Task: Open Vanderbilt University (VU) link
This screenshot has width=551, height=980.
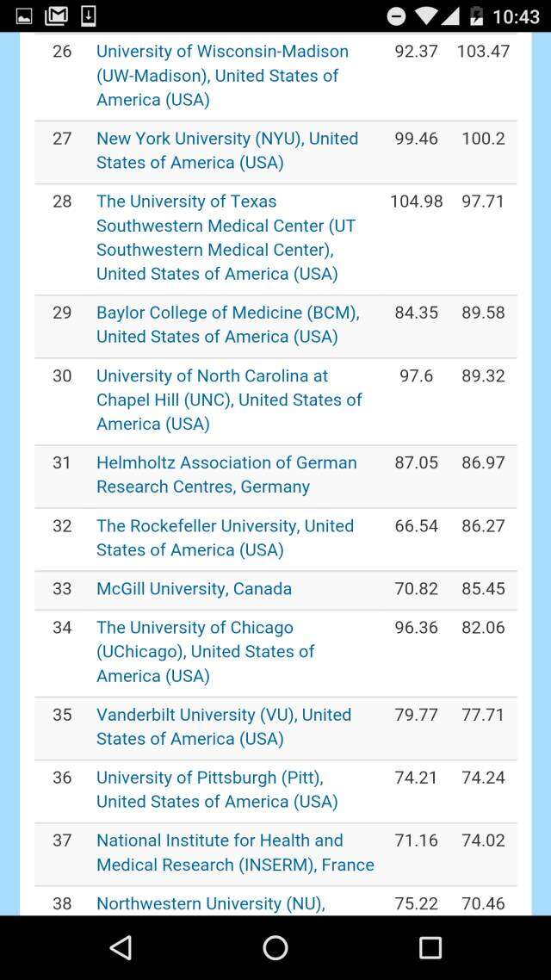Action: (224, 727)
